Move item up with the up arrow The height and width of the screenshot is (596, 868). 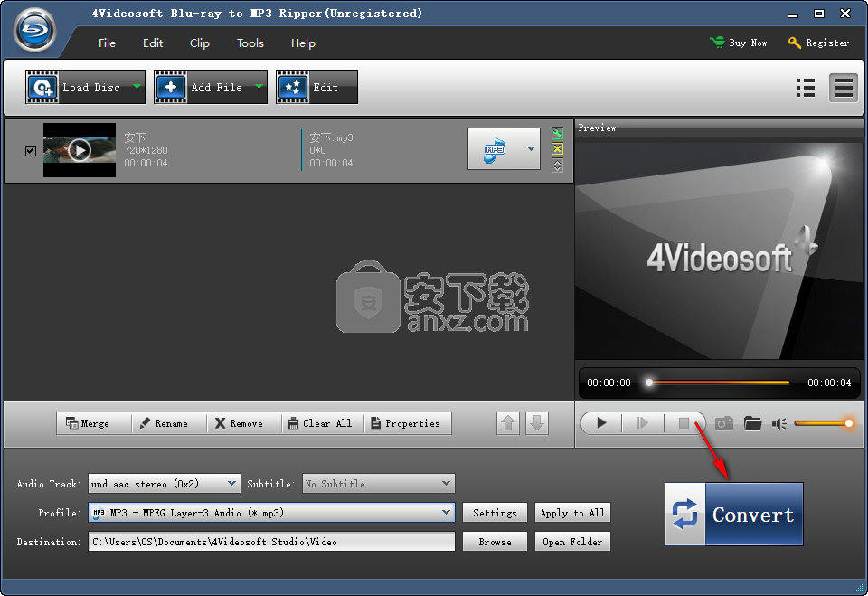pos(508,424)
